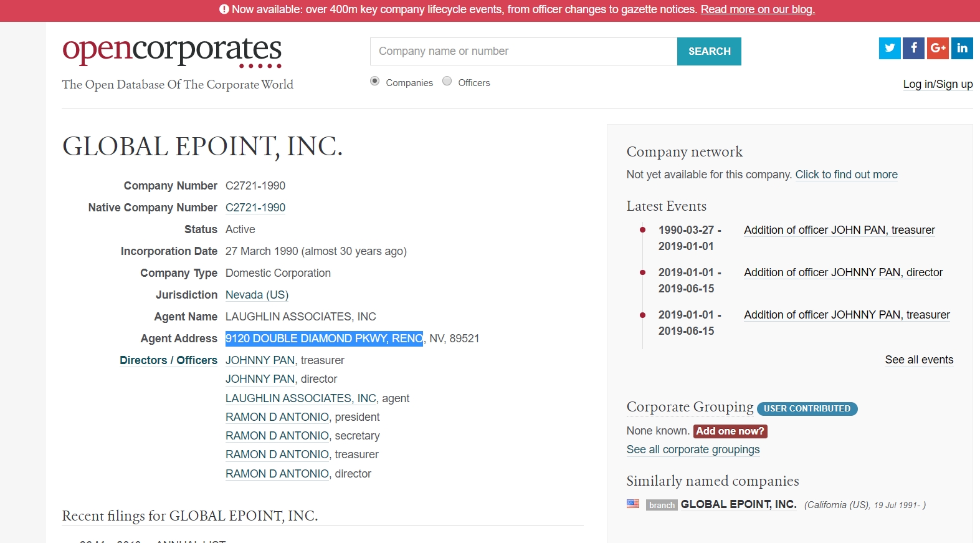Image resolution: width=980 pixels, height=543 pixels.
Task: Open Log in/Sign up link
Action: pos(938,84)
